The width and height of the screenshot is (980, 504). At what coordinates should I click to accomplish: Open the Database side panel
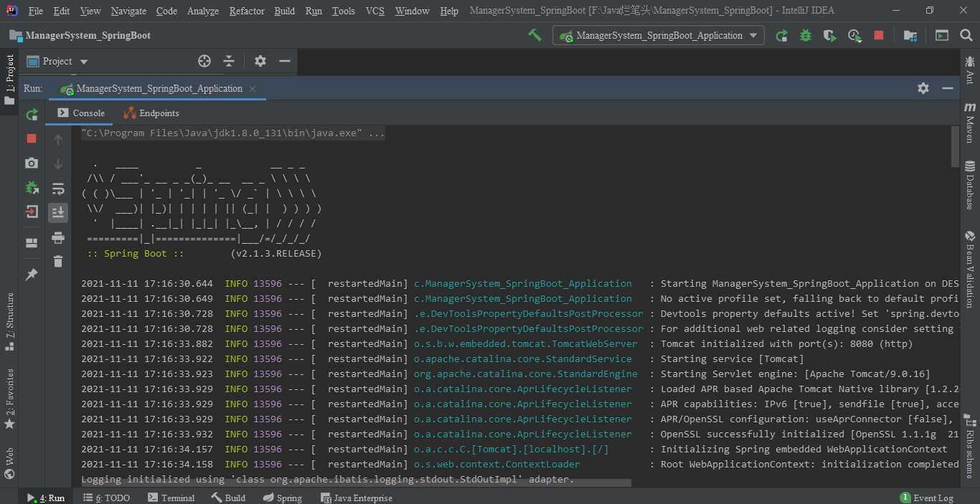pyautogui.click(x=970, y=186)
